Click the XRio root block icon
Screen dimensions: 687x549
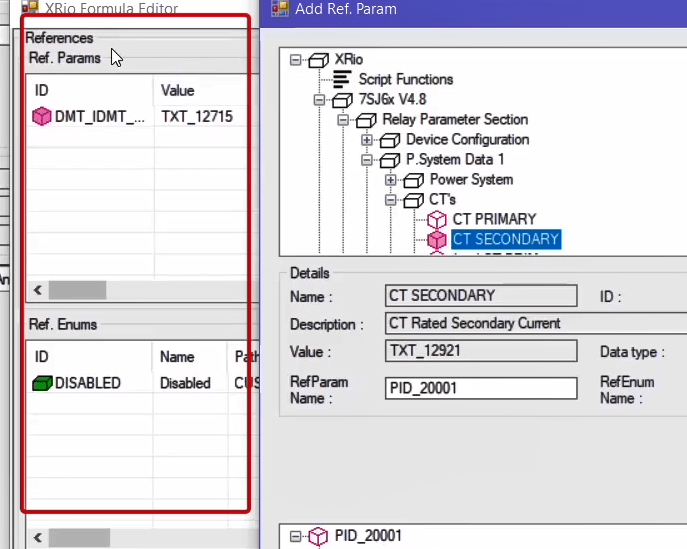point(318,59)
